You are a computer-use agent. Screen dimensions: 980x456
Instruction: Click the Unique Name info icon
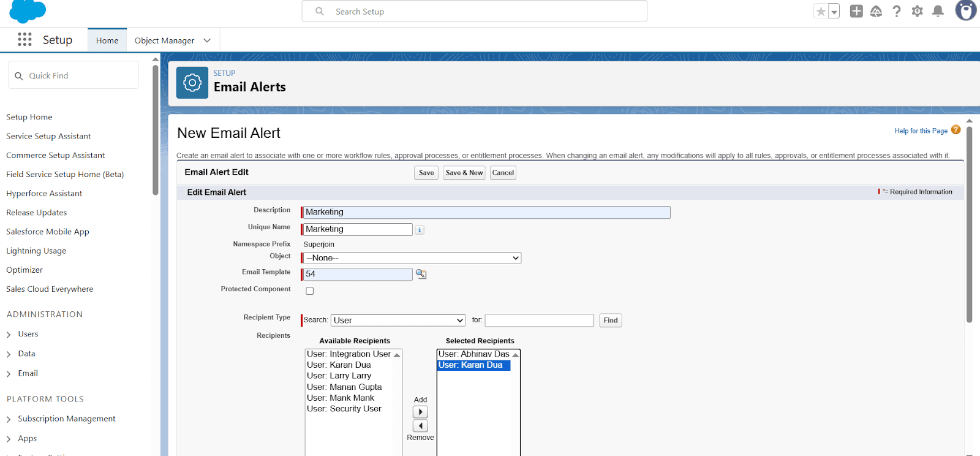420,230
